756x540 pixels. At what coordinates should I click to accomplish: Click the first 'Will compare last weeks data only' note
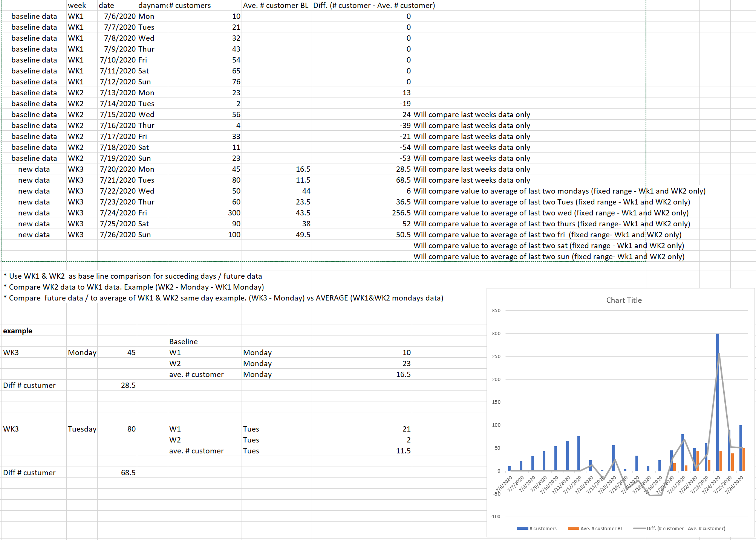point(472,114)
